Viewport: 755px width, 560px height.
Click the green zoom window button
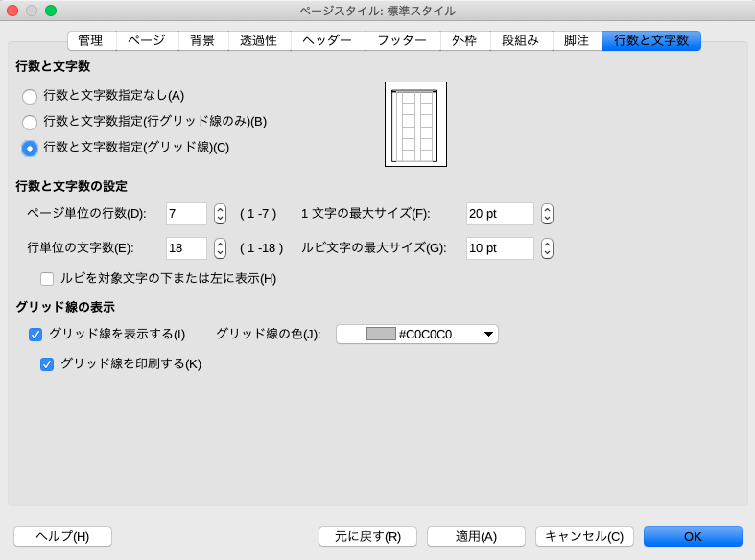click(51, 11)
